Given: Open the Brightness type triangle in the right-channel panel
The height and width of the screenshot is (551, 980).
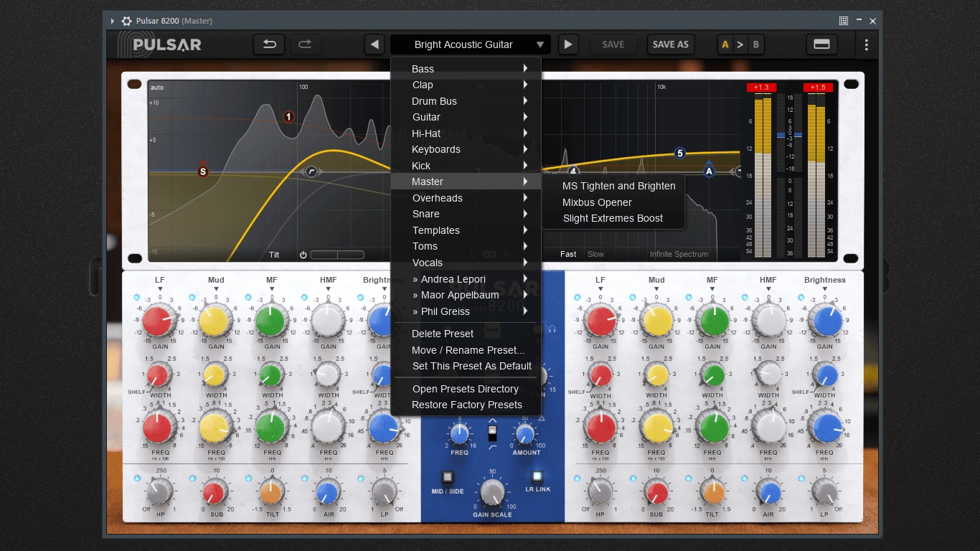Looking at the screenshot, I should coord(824,289).
